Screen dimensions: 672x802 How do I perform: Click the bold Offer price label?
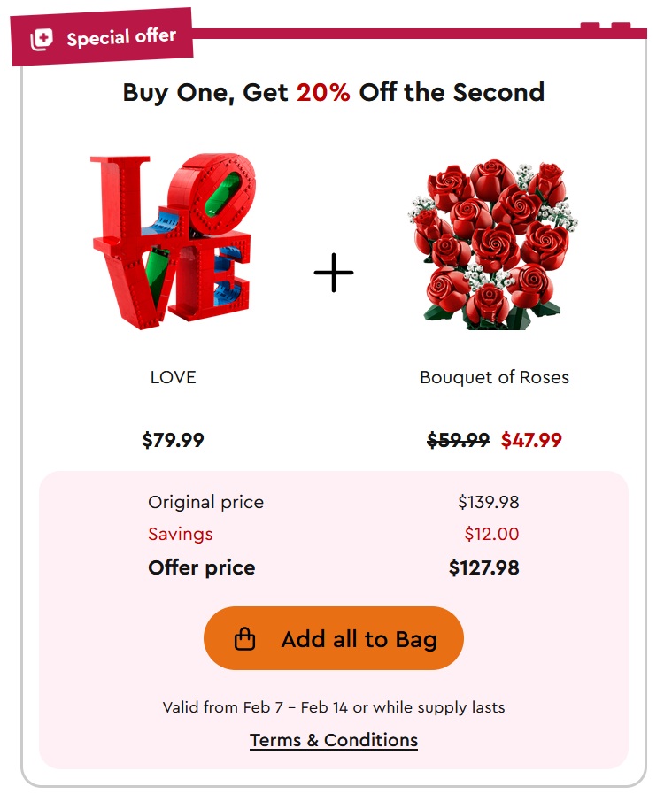[202, 567]
